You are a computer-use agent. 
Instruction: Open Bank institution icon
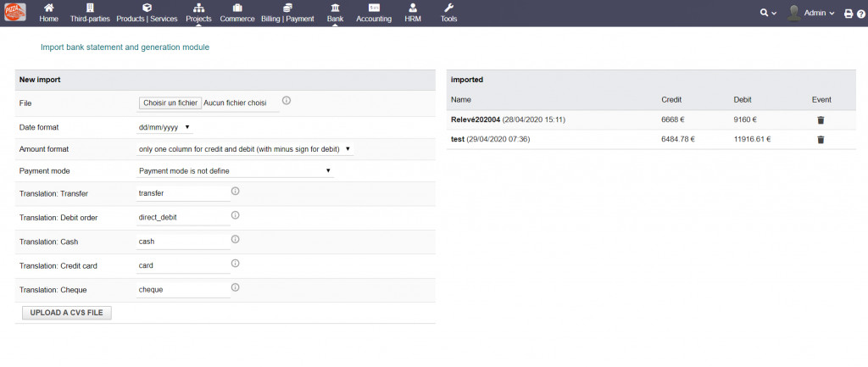(335, 8)
